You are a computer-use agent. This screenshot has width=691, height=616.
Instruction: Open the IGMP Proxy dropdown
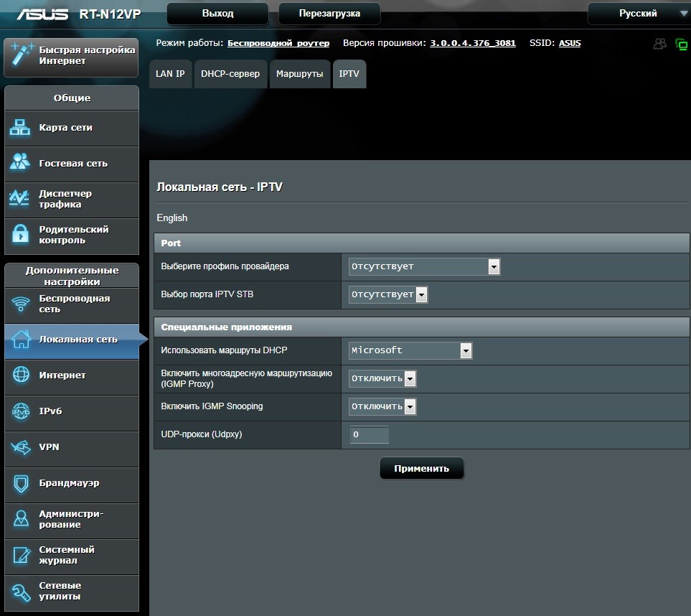pyautogui.click(x=382, y=378)
